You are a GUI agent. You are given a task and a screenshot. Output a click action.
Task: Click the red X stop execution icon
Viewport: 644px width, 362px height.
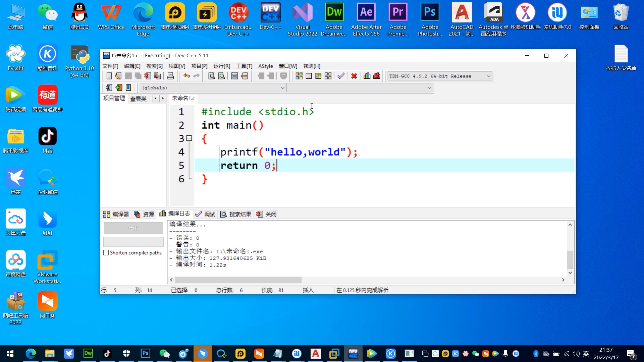[x=354, y=76]
